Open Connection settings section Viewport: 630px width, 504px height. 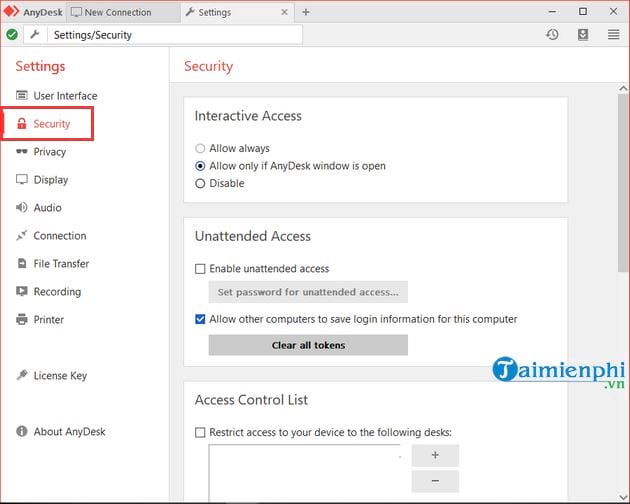[x=60, y=236]
